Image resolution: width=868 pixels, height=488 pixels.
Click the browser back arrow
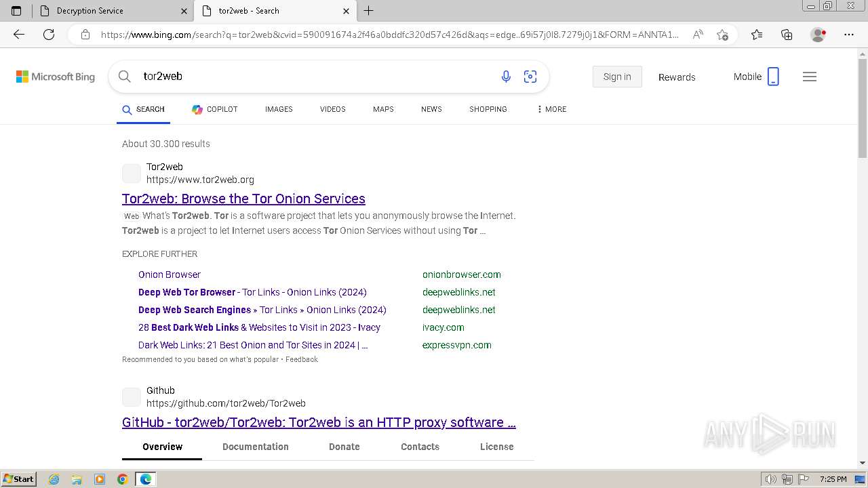coord(19,35)
